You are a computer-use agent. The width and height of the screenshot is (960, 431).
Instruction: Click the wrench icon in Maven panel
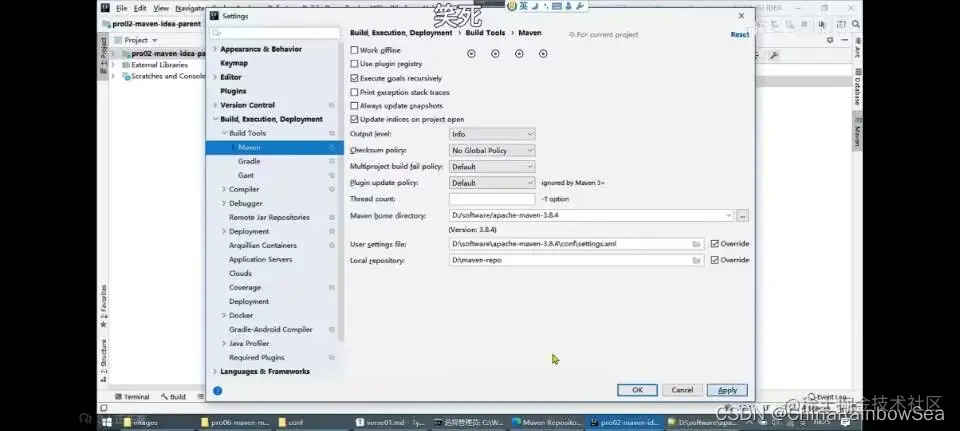[773, 56]
